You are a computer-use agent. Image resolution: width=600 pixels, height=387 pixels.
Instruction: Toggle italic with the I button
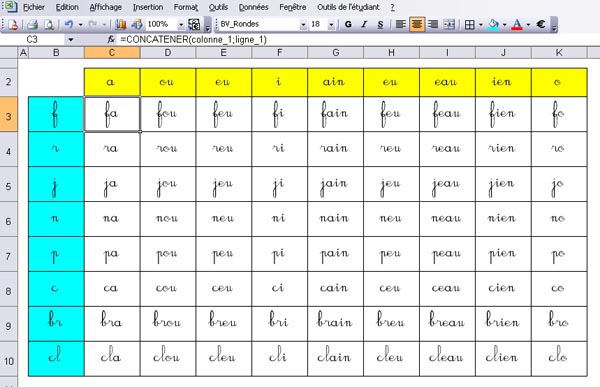[364, 24]
